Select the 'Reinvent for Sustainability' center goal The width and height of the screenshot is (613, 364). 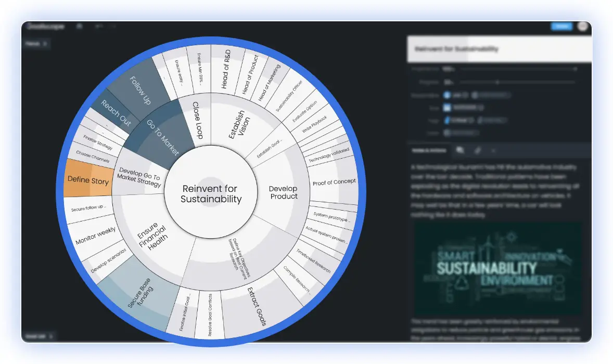[210, 192]
